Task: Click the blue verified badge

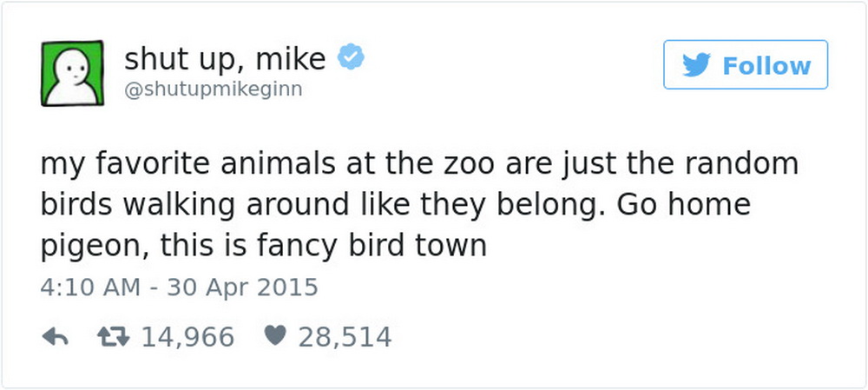Action: [x=351, y=56]
